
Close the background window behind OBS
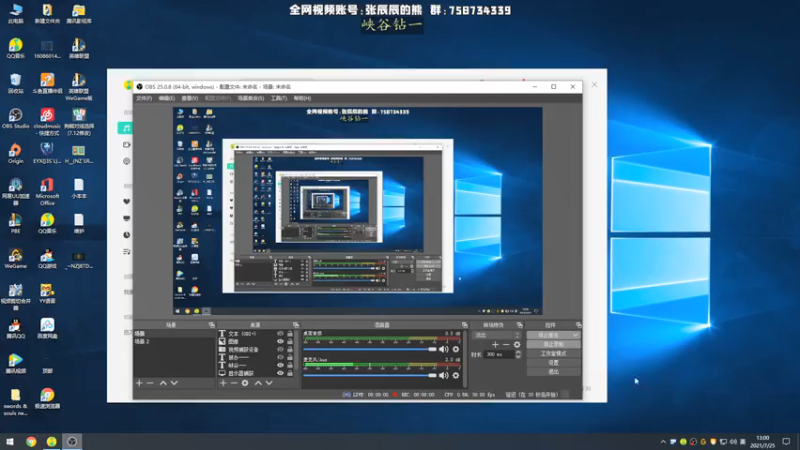pos(594,85)
